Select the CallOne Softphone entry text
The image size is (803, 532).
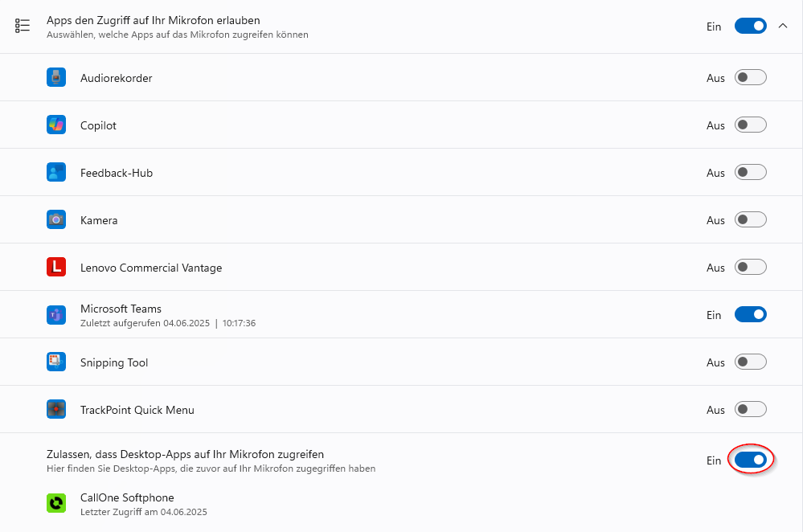[127, 497]
